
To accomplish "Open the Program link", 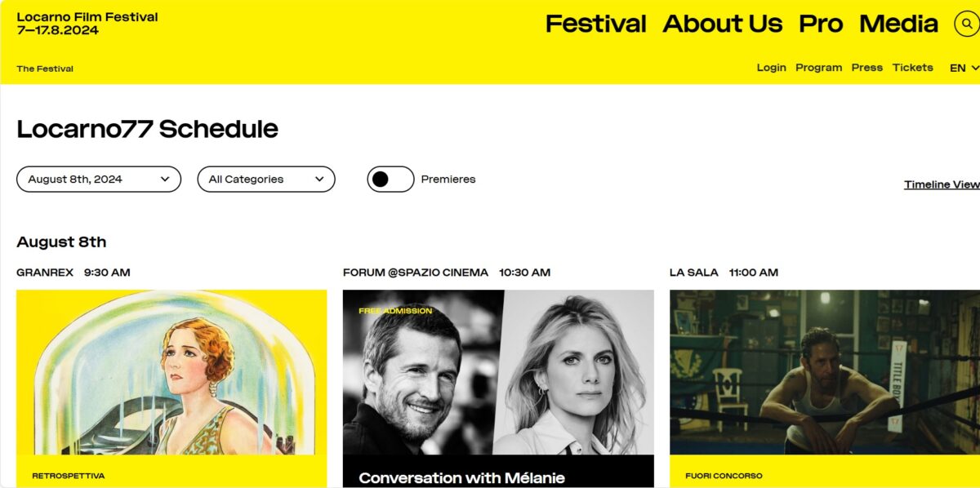I will tap(818, 68).
